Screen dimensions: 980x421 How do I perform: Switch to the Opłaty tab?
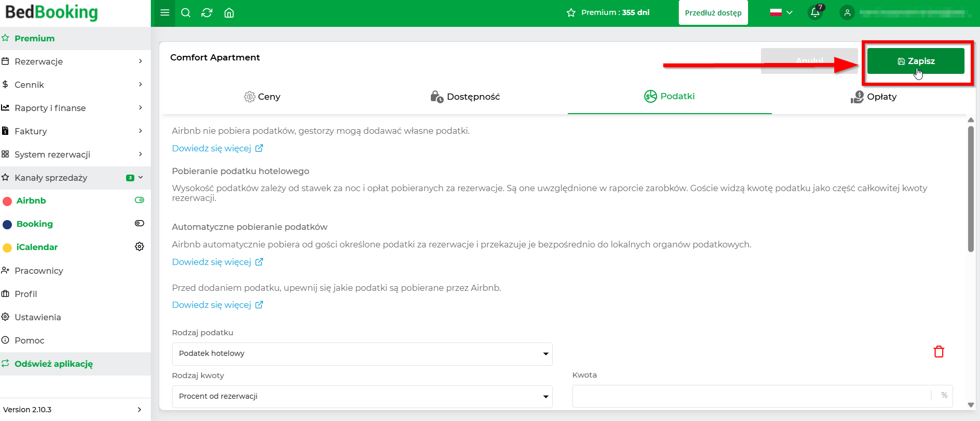[874, 97]
